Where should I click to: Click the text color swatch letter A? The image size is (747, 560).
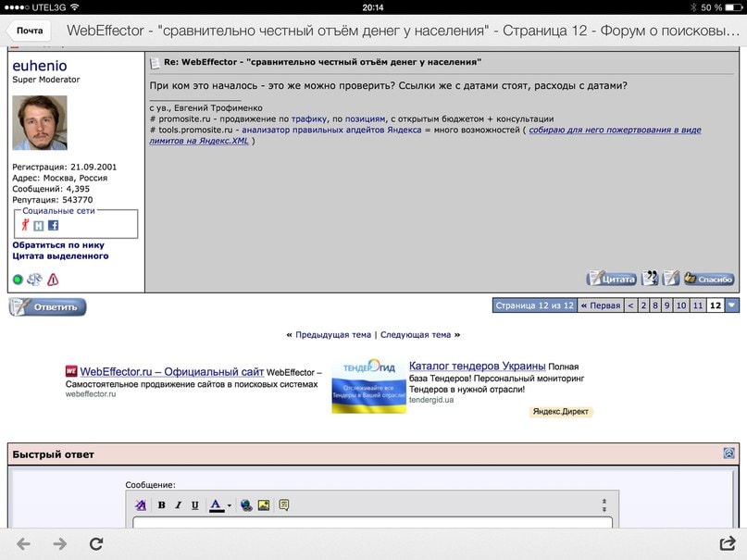click(216, 505)
